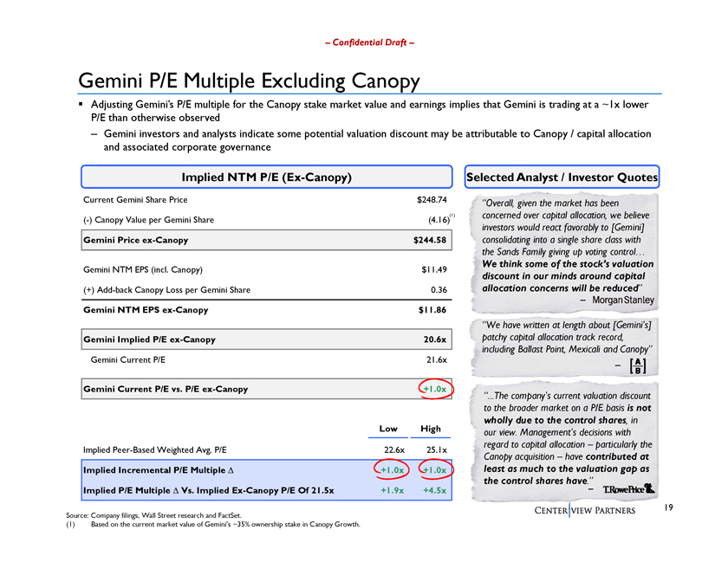Select the sub-bullet 'Gemini investors and analysts indicate'
This screenshot has height=562, width=728.
(377, 140)
